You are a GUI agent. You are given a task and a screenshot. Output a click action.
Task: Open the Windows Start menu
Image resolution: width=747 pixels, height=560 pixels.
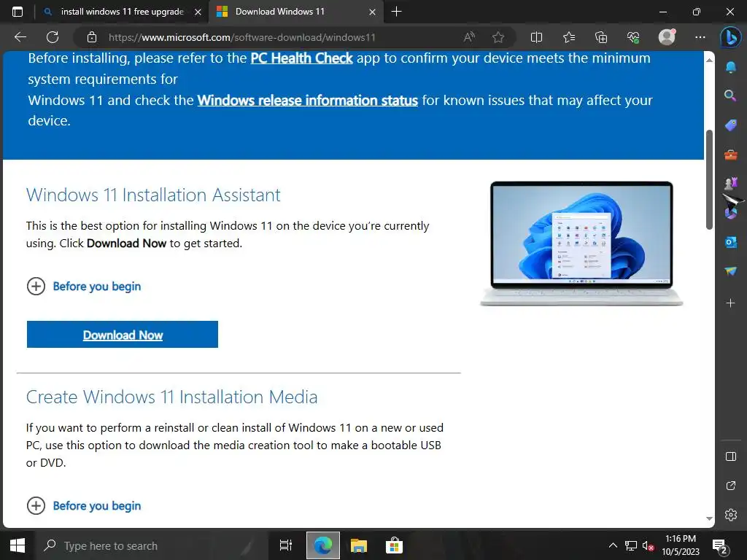[18, 545]
